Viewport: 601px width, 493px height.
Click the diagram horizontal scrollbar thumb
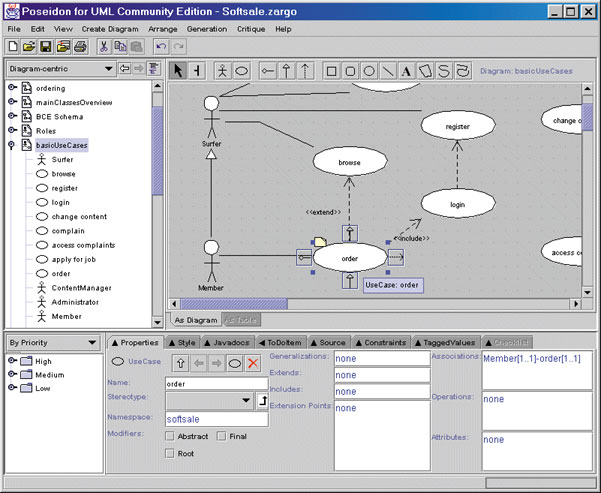(234, 304)
